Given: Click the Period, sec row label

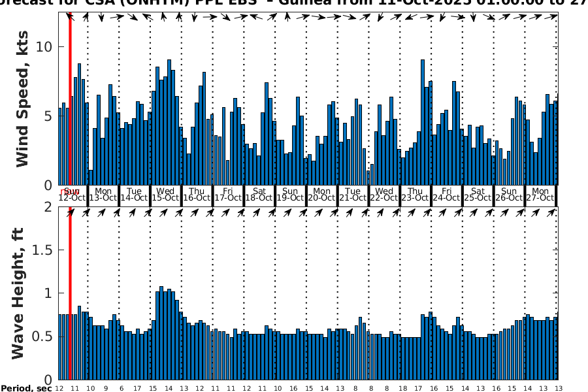Looking at the screenshot, I should 25,389.
